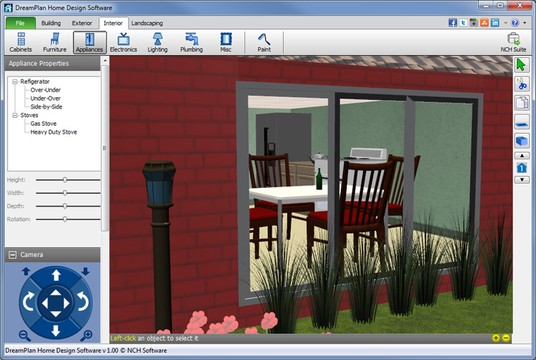This screenshot has height=360, width=536.
Task: Open the help question mark icon
Action: (515, 23)
